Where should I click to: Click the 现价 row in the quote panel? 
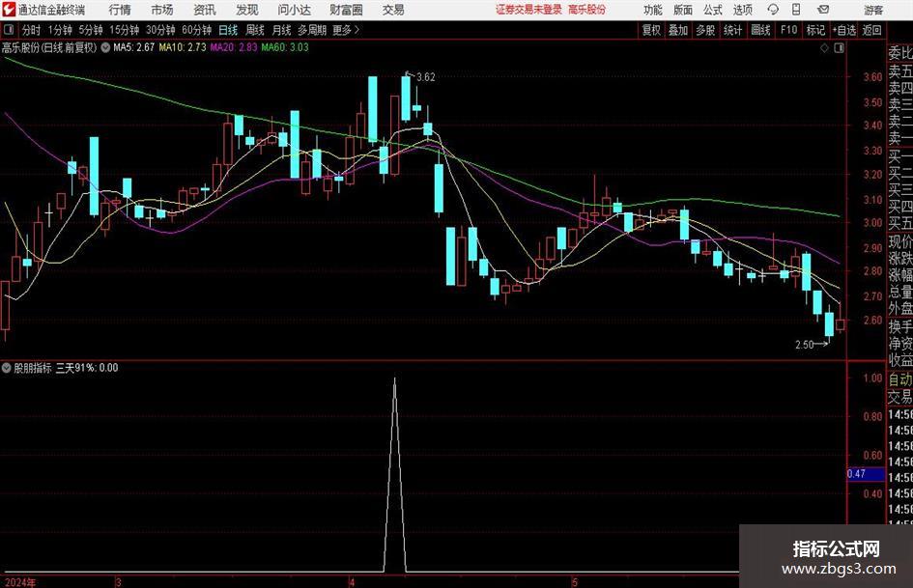click(x=900, y=241)
